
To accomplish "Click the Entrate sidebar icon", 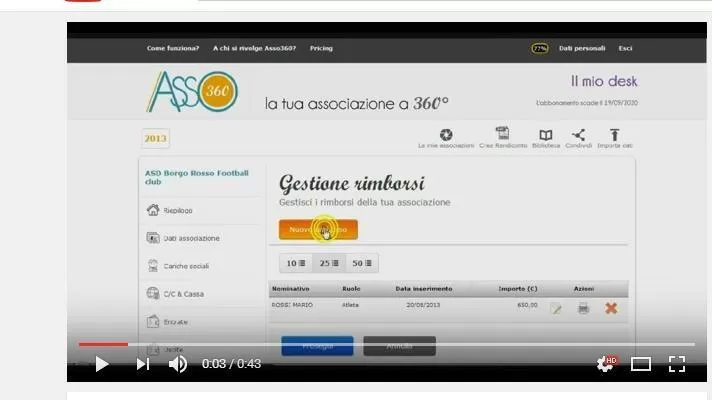I will coord(153,321).
